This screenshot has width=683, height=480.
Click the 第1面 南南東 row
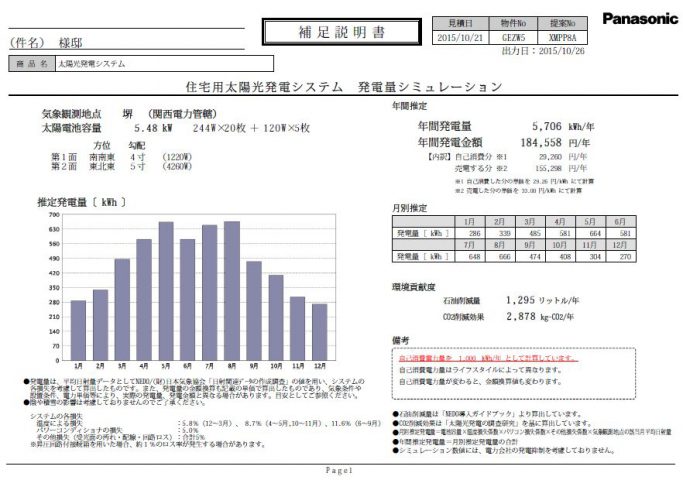point(121,157)
